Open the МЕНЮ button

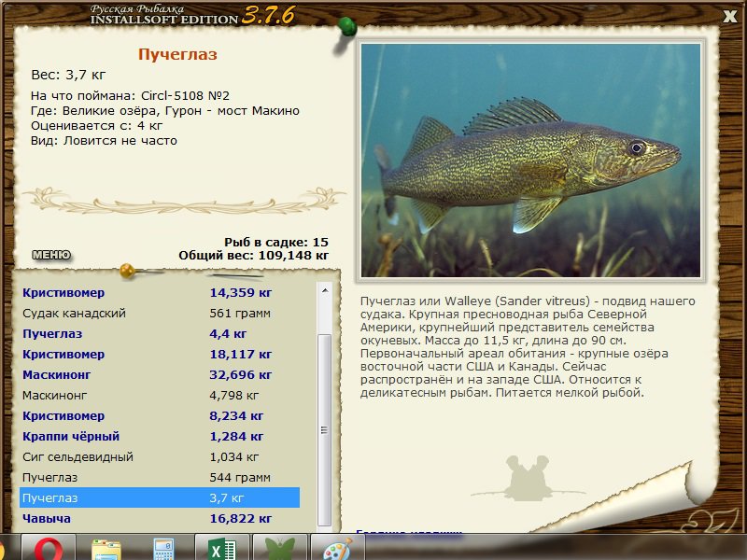[51, 255]
